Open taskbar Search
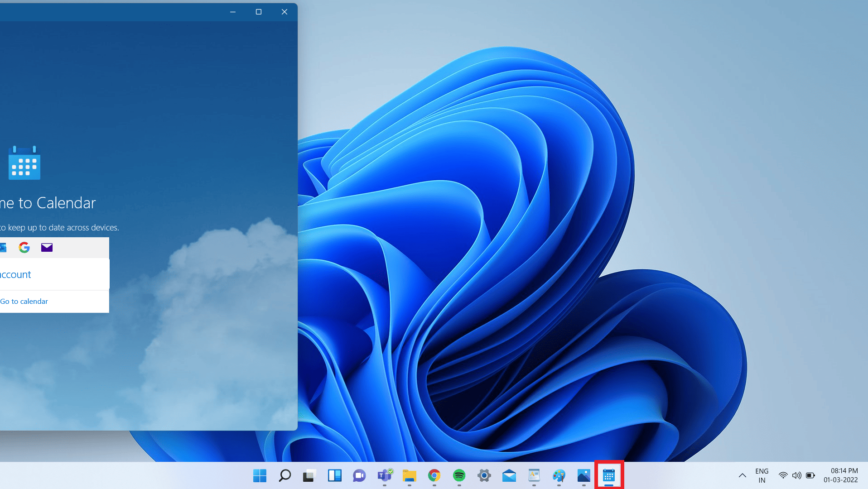The width and height of the screenshot is (868, 489). pyautogui.click(x=285, y=475)
